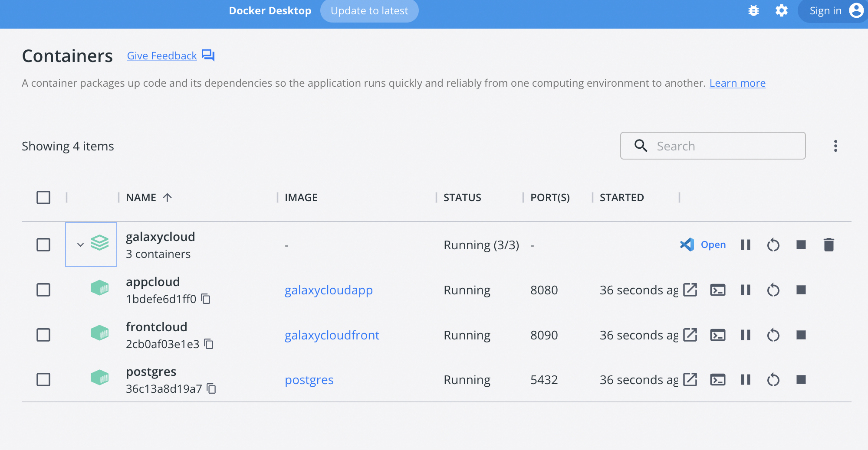
Task: Open Docker Desktop settings gear
Action: [782, 11]
